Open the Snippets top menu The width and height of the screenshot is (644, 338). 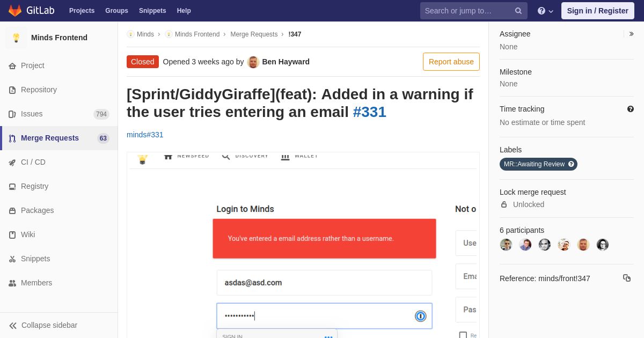152,11
